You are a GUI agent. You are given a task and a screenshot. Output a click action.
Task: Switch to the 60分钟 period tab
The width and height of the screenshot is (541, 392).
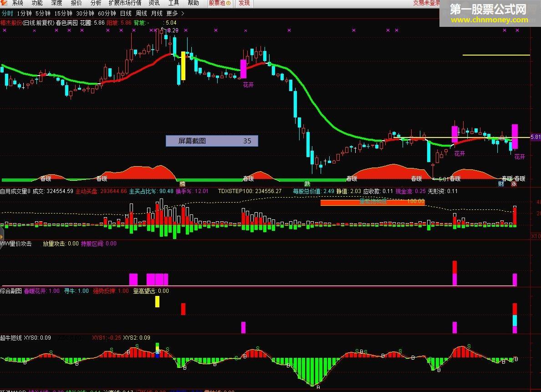tap(107, 14)
